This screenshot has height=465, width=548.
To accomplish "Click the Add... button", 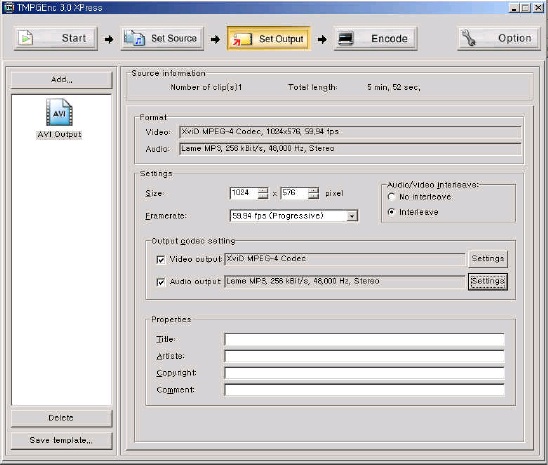I will (x=62, y=80).
